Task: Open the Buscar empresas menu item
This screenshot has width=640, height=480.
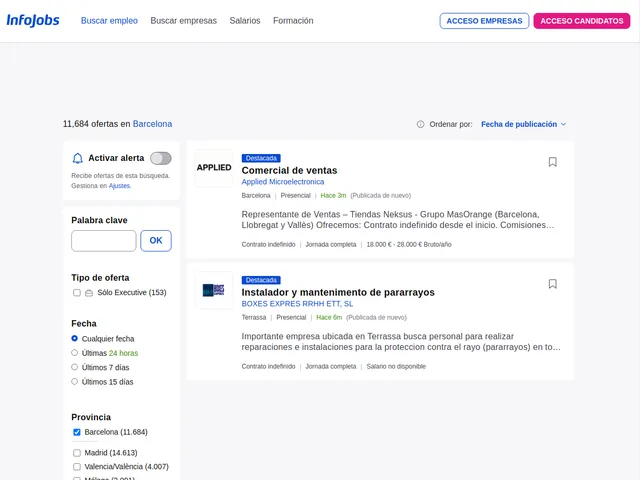Action: pos(183,21)
